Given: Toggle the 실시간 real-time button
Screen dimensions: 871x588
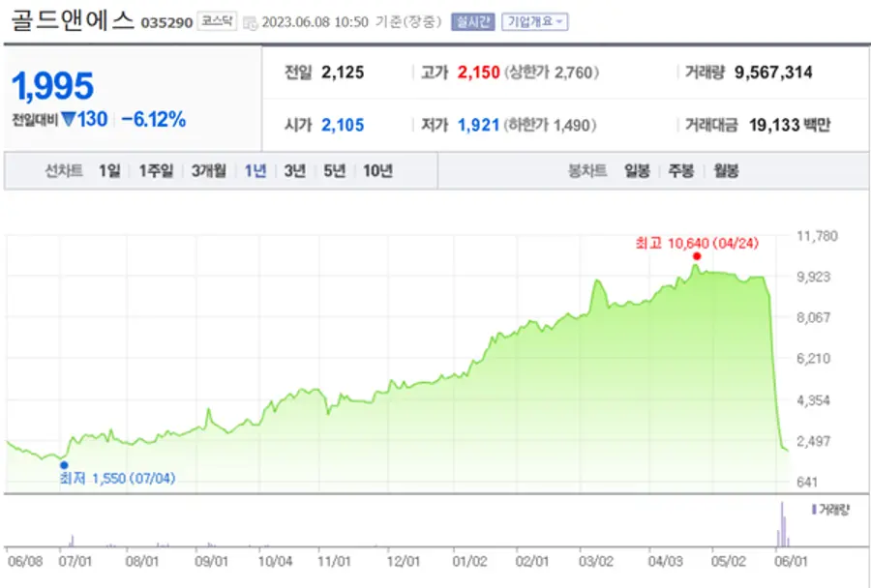Looking at the screenshot, I should [x=471, y=21].
